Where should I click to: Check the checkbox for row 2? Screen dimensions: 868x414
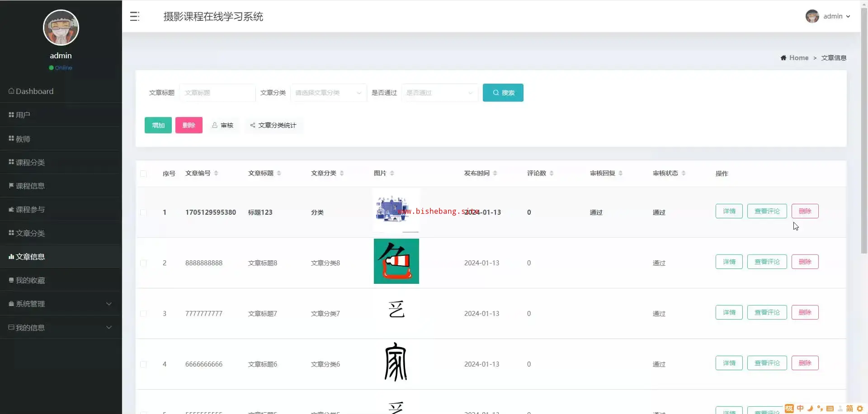tap(143, 263)
